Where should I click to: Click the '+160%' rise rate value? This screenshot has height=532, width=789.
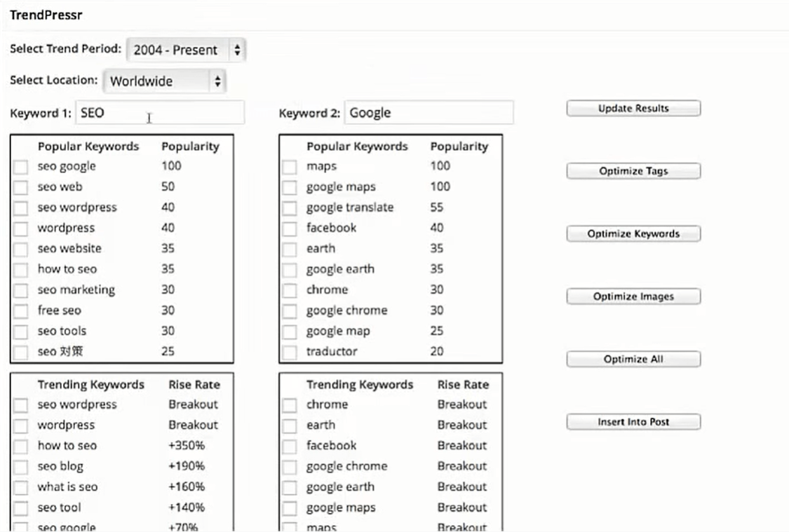(187, 486)
